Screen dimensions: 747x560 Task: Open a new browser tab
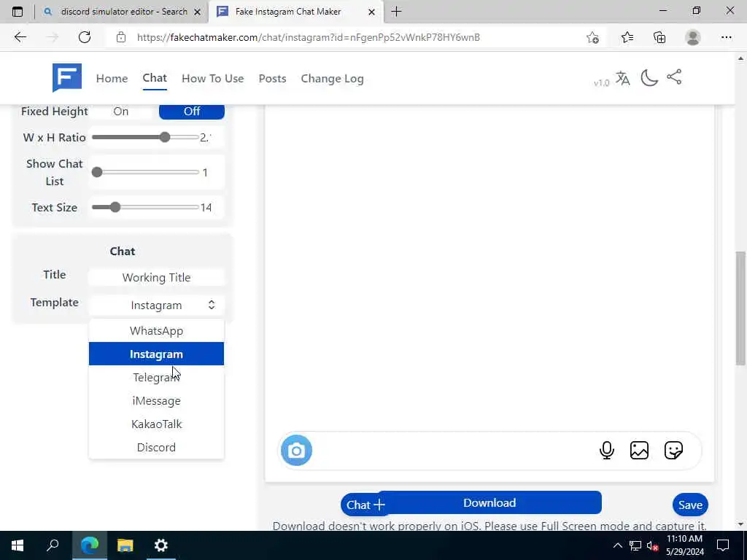point(396,12)
